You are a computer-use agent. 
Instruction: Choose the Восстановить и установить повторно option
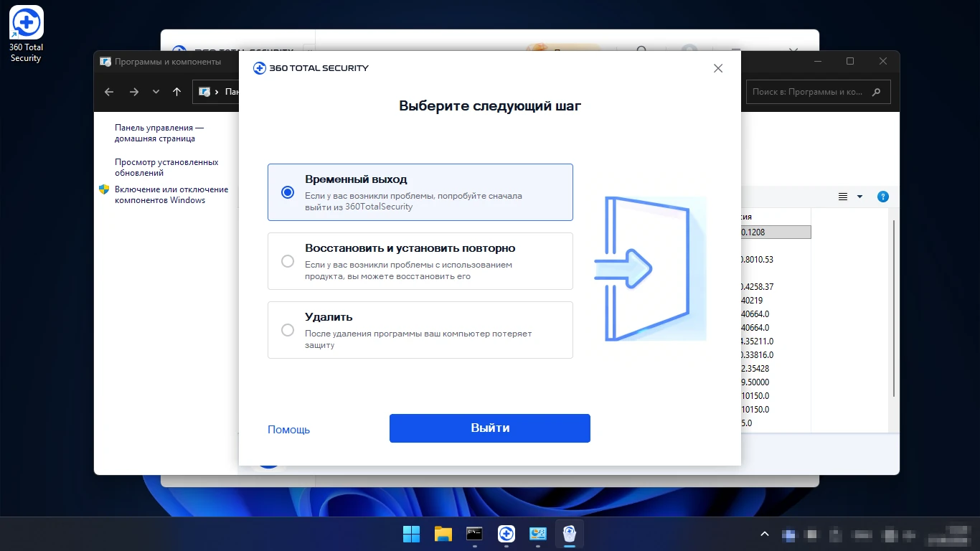click(288, 261)
